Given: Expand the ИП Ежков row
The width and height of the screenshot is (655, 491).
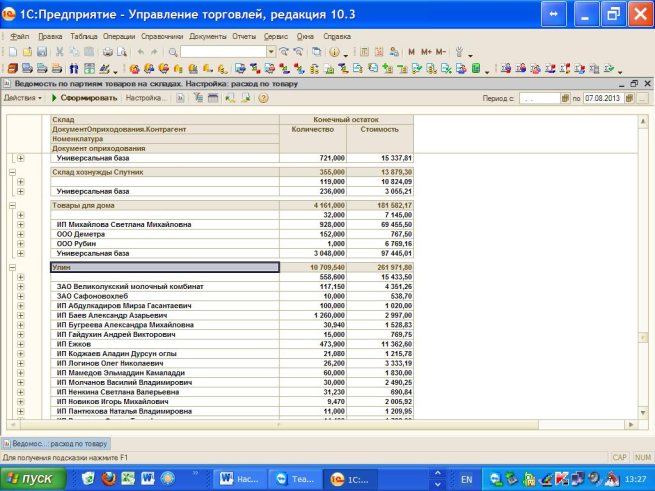Looking at the screenshot, I should 20,344.
